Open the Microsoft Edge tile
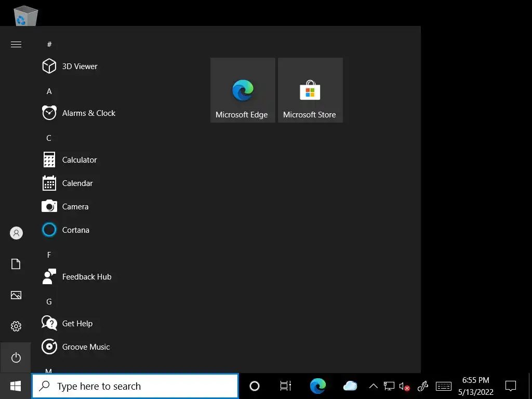The height and width of the screenshot is (399, 532). tap(243, 90)
